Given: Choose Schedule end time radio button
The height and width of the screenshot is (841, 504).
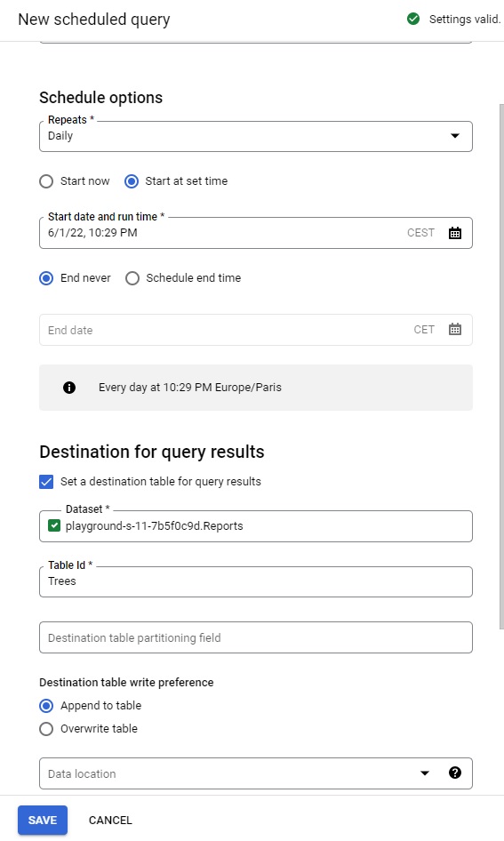Looking at the screenshot, I should pyautogui.click(x=132, y=278).
